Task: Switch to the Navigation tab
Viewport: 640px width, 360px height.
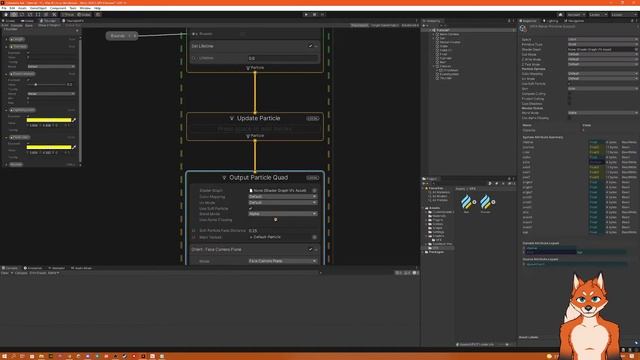Action: coord(574,21)
